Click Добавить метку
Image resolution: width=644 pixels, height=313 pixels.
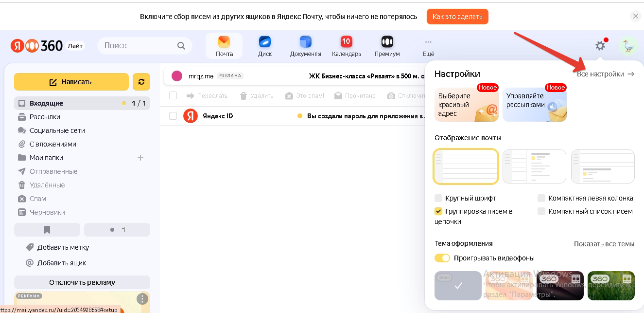pos(63,247)
